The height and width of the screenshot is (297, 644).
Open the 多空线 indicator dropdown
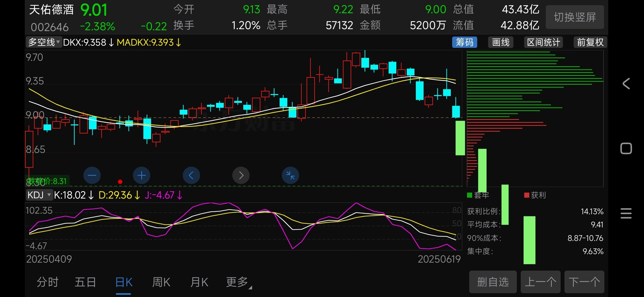(x=44, y=42)
